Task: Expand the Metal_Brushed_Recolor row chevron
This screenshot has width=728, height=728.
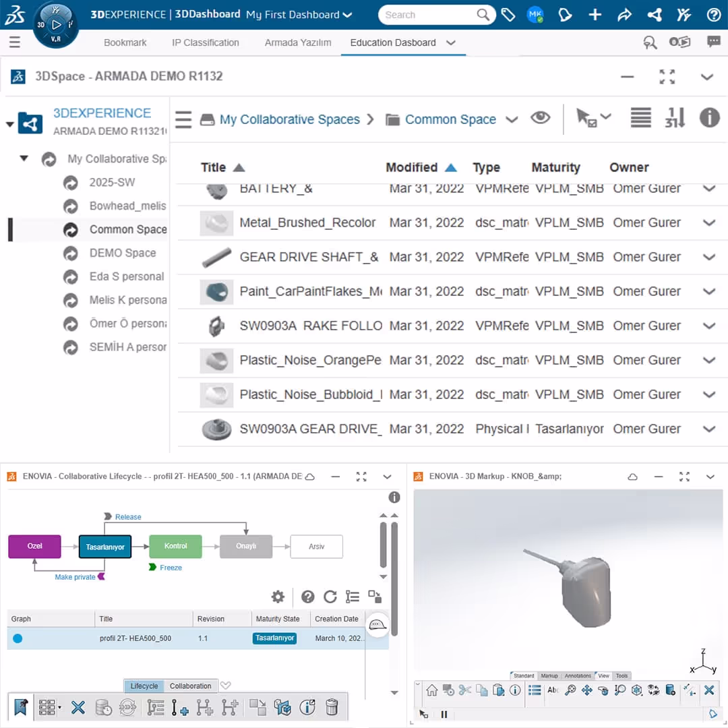Action: [x=709, y=223]
